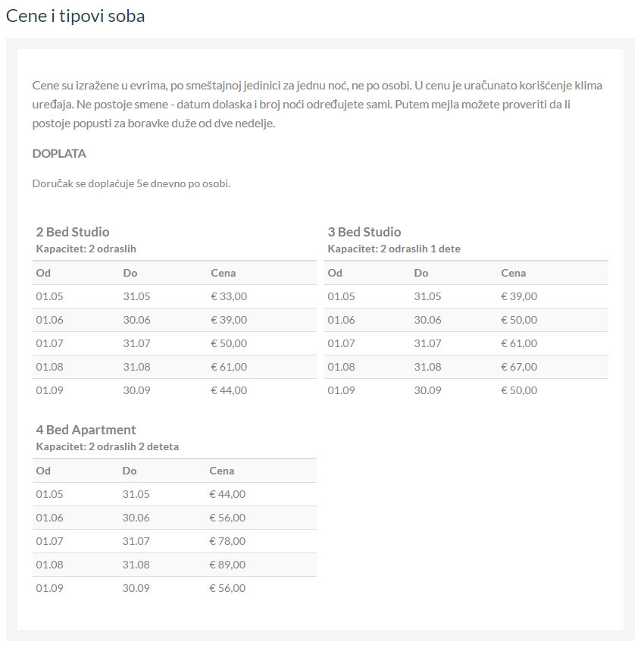Click the 30.06 end date in 4 Bed Apartment table
This screenshot has height=648, width=644.
pos(136,518)
